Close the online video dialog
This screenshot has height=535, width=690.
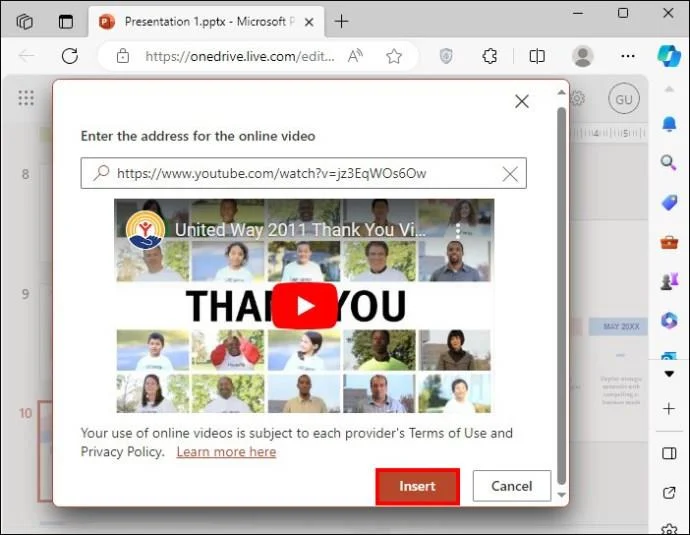(x=521, y=101)
